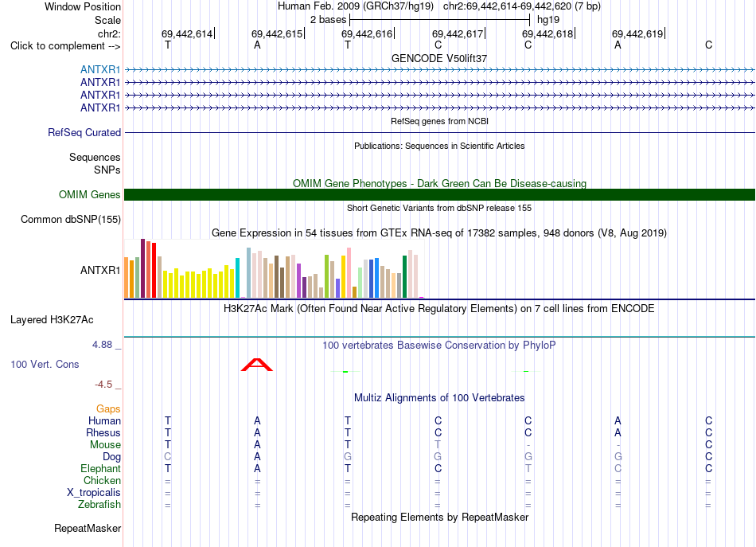This screenshot has width=756, height=547.
Task: Click the 100 Vert. Cons track label
Action: pos(45,364)
